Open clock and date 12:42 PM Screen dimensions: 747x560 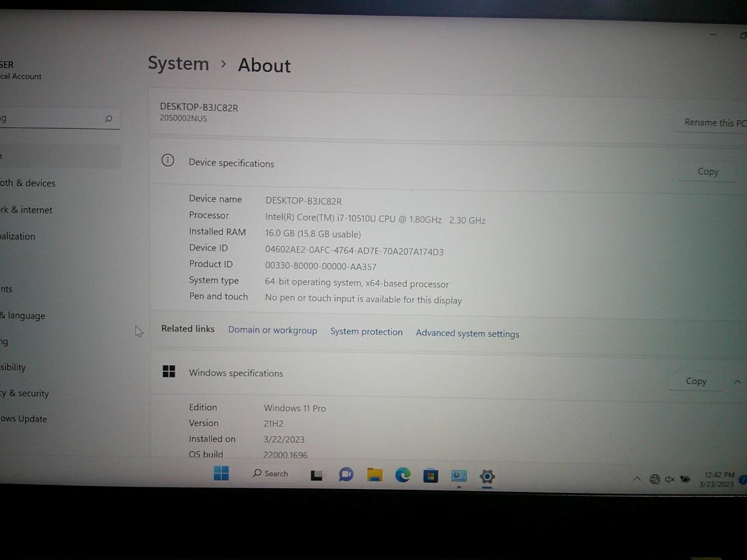[717, 480]
